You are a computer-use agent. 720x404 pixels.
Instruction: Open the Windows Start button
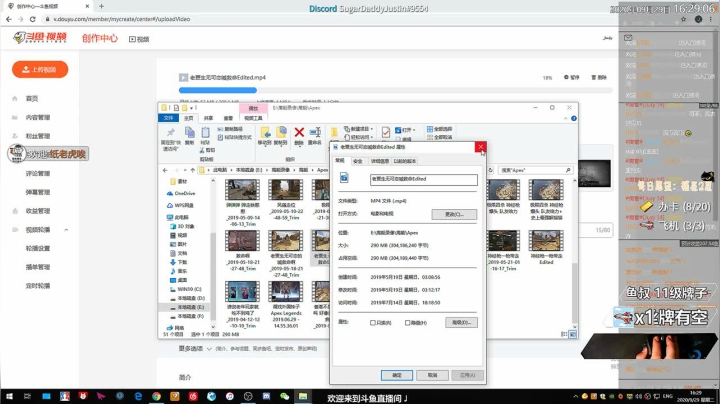[x=9, y=396]
